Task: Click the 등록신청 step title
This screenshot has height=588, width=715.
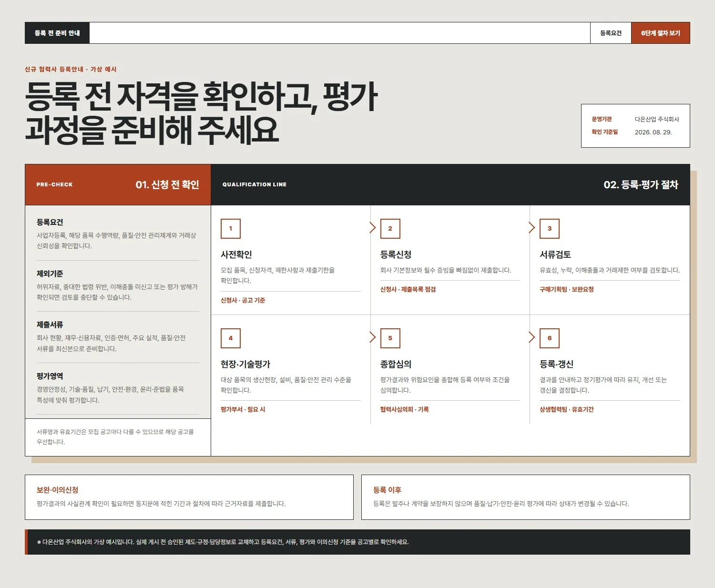Action: click(x=396, y=254)
